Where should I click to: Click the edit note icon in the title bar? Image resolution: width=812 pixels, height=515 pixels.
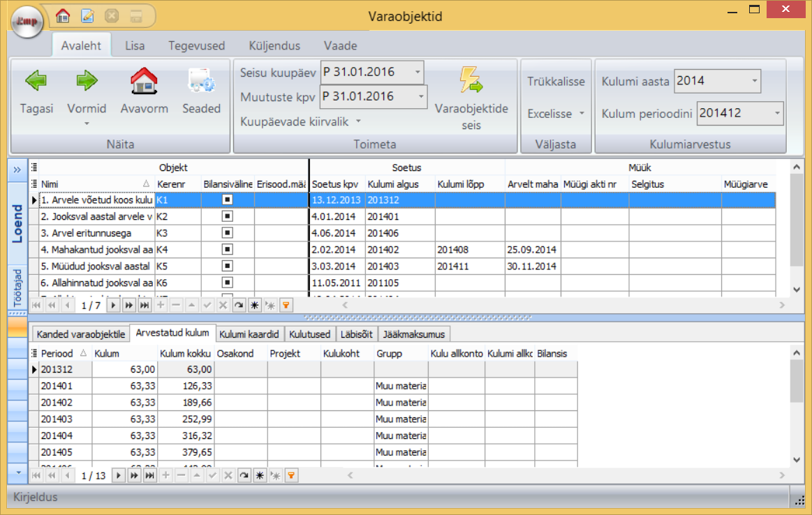tap(87, 15)
